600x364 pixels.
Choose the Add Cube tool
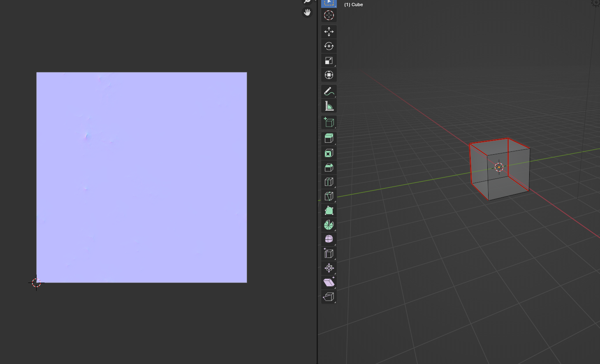pos(329,122)
